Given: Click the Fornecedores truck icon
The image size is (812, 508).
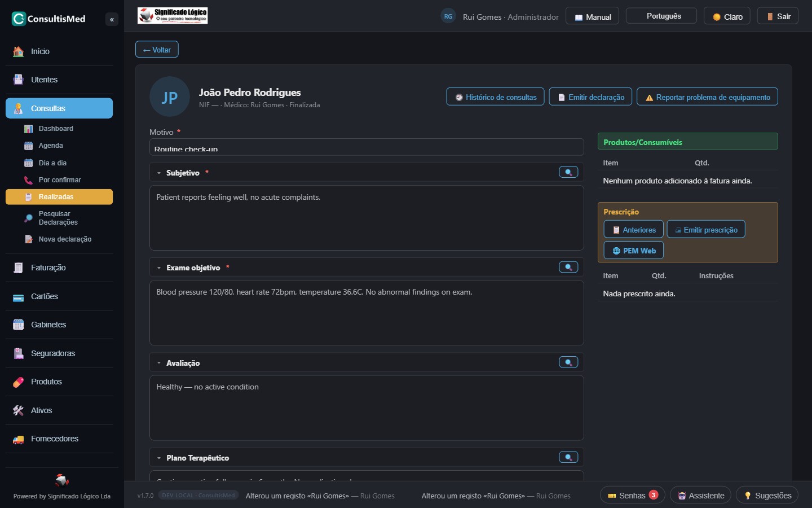Looking at the screenshot, I should point(19,439).
